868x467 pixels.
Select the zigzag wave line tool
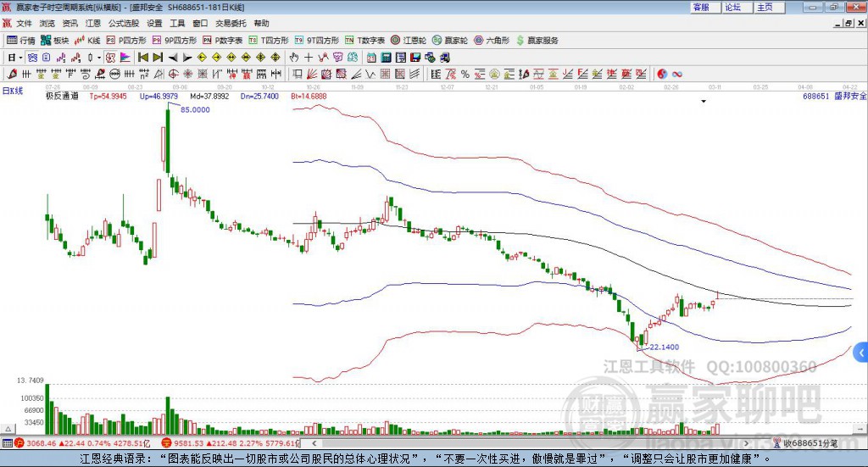point(370,74)
